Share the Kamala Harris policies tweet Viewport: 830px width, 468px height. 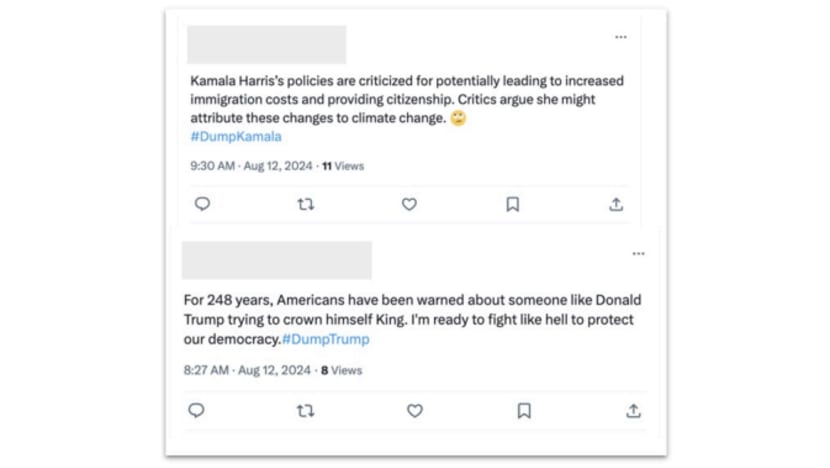[616, 204]
